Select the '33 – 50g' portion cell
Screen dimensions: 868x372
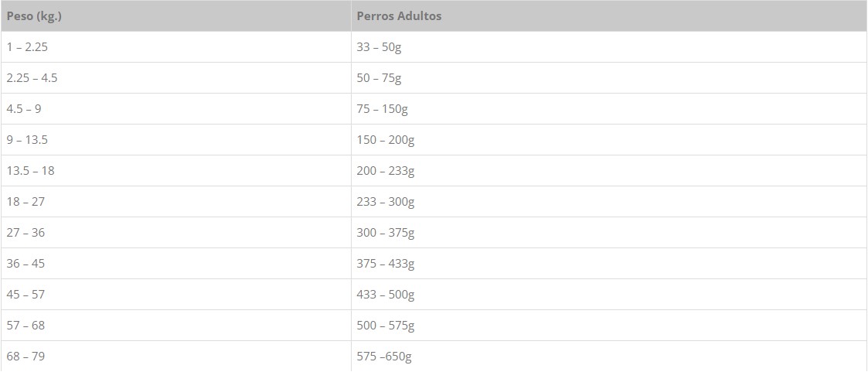[379, 47]
